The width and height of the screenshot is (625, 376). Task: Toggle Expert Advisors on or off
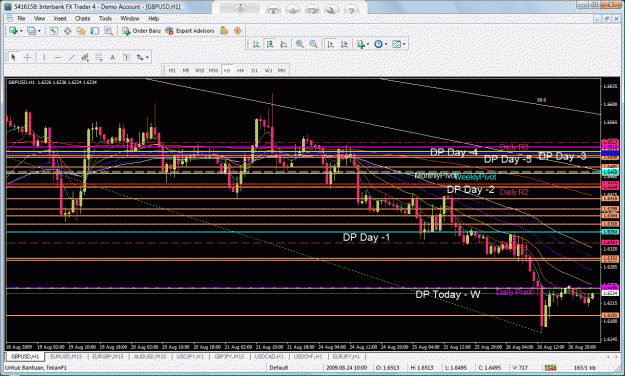point(190,31)
